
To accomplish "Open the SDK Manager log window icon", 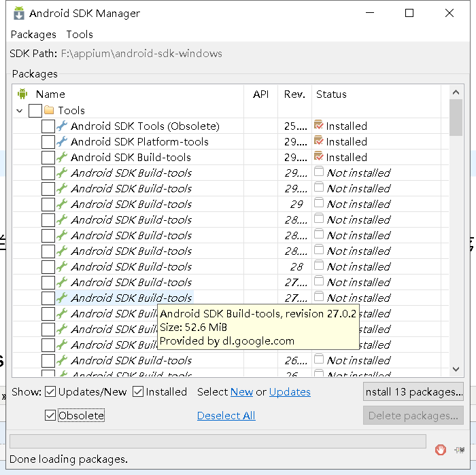I will click(x=460, y=449).
